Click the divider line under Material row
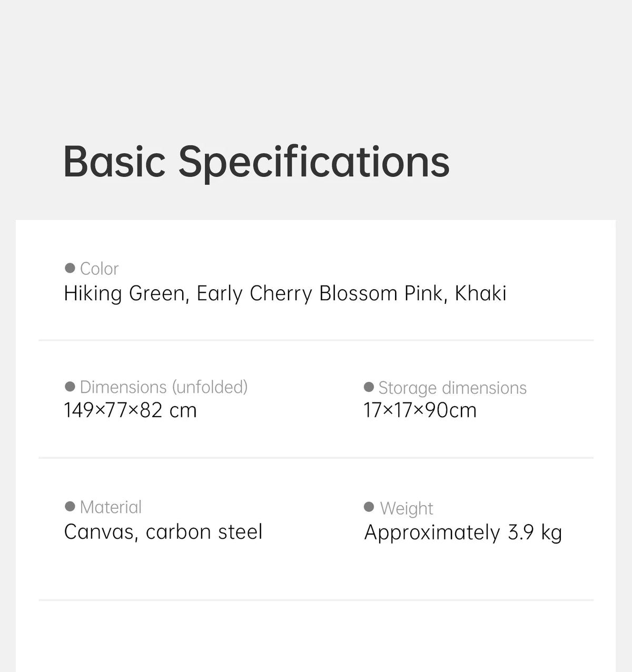This screenshot has height=672, width=632. pyautogui.click(x=316, y=600)
